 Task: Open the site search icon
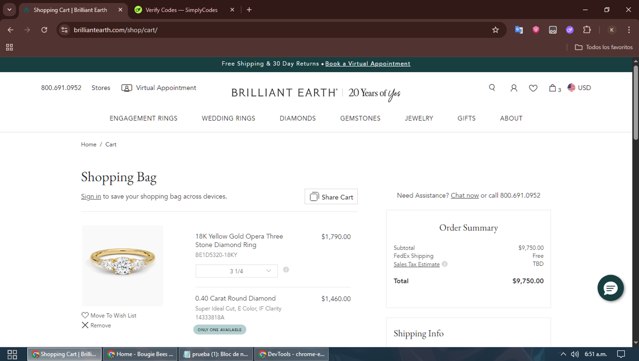(x=492, y=88)
